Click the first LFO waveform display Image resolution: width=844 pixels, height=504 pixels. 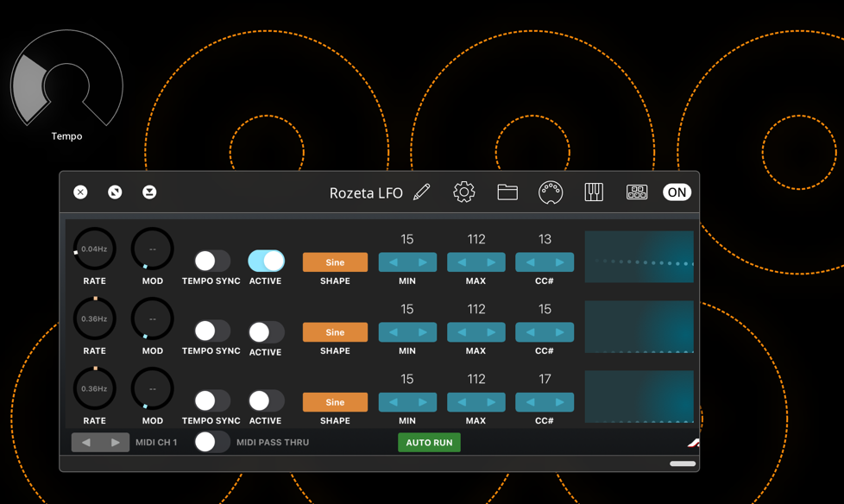639,257
